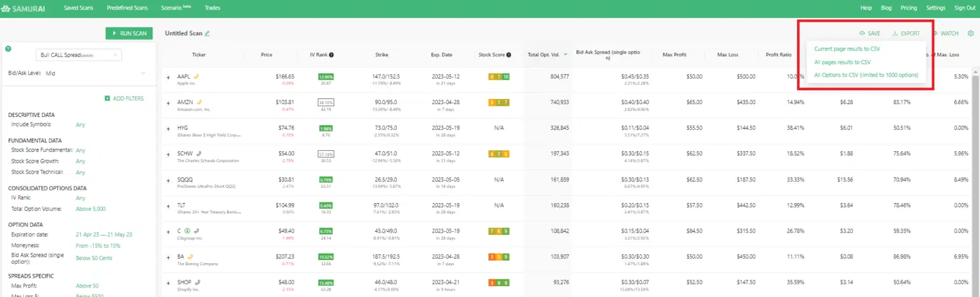The height and width of the screenshot is (297, 980).
Task: Click the IV Rank info icon
Action: pos(331,55)
